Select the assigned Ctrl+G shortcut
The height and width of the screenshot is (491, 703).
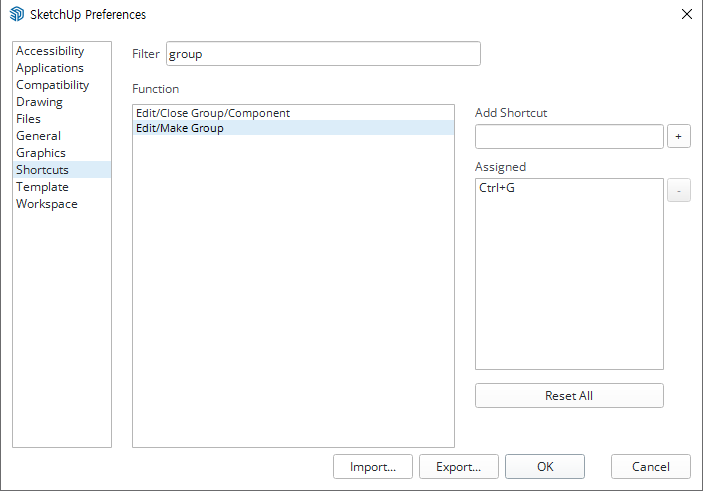pyautogui.click(x=569, y=187)
